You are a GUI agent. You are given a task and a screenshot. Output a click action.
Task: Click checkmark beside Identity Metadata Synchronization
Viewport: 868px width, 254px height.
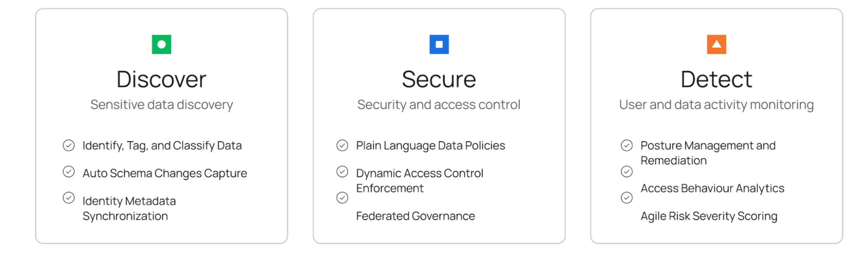(x=69, y=198)
